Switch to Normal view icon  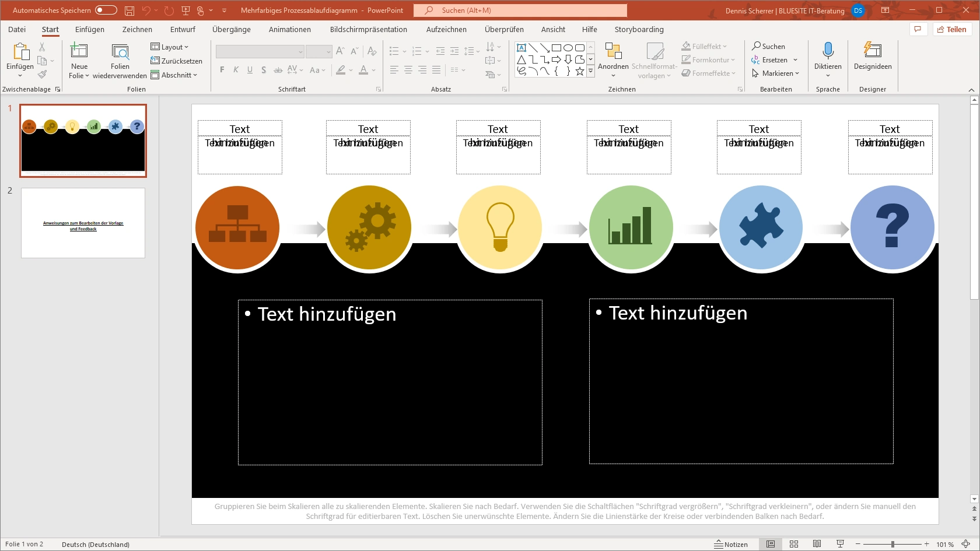click(771, 544)
